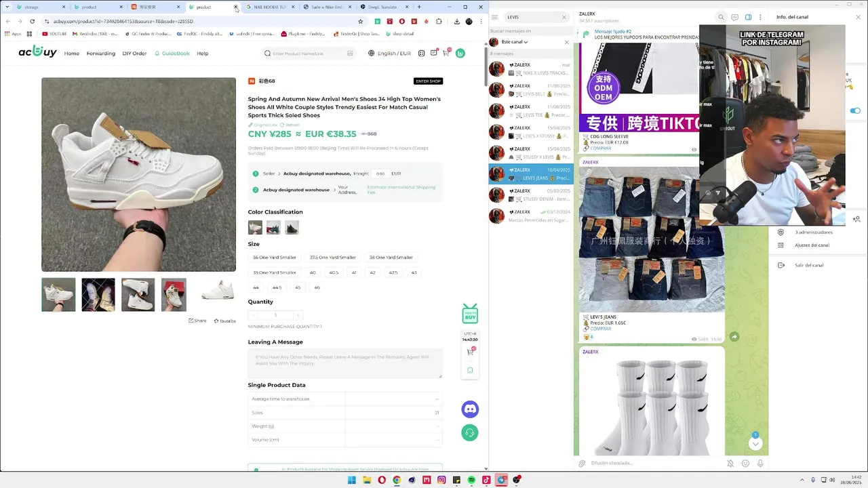
Task: Open the acbuy shopping cart icon in header
Action: tap(446, 53)
